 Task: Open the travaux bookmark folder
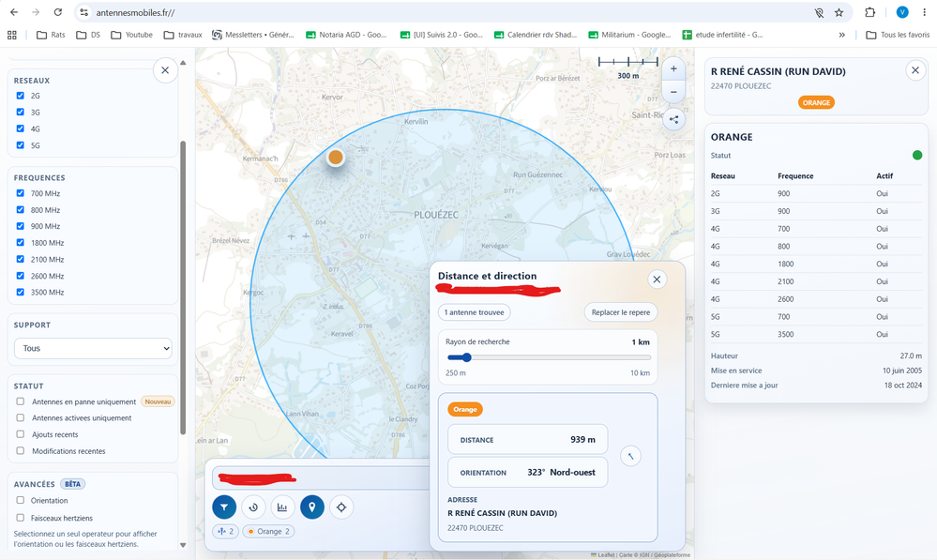[183, 35]
